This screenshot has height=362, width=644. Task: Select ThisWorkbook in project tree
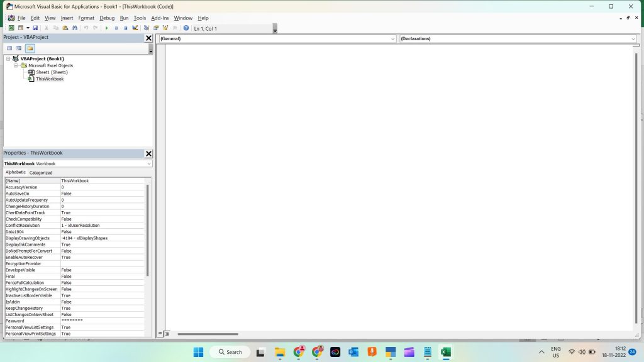pyautogui.click(x=50, y=79)
